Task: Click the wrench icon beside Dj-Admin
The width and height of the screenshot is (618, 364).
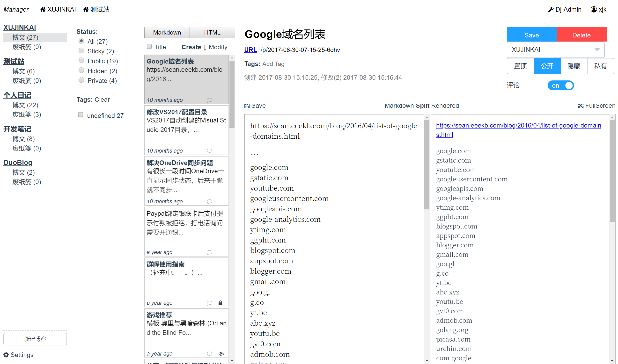Action: [x=550, y=10]
